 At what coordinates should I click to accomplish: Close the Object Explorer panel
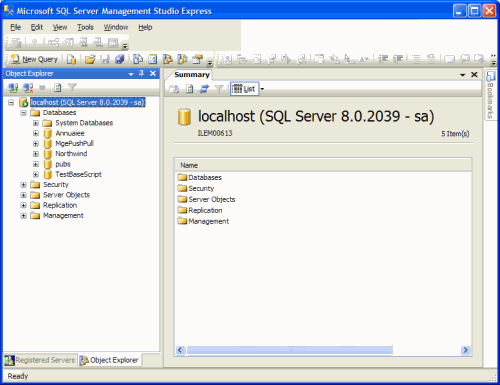tap(153, 73)
